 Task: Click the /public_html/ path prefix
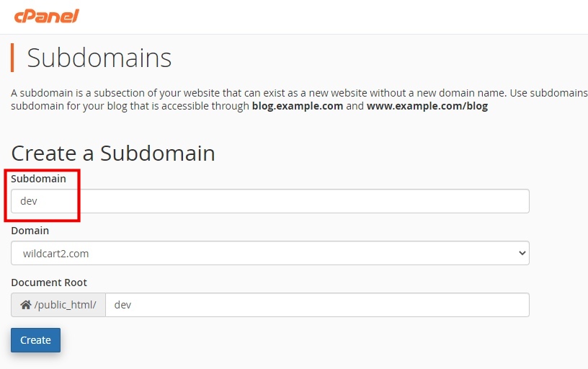65,305
